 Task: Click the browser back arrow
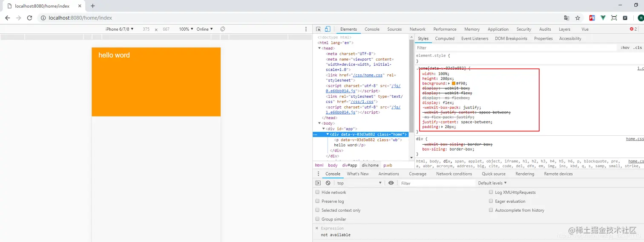tap(7, 18)
